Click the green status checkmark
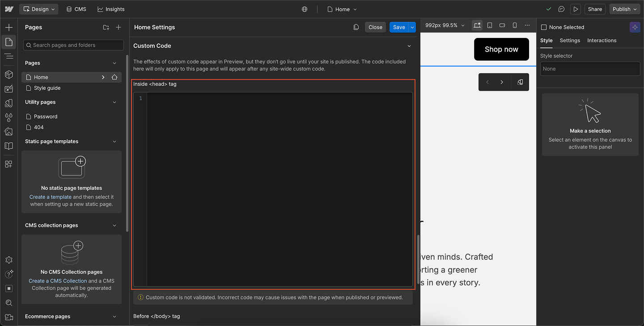The height and width of the screenshot is (326, 644). tap(549, 9)
